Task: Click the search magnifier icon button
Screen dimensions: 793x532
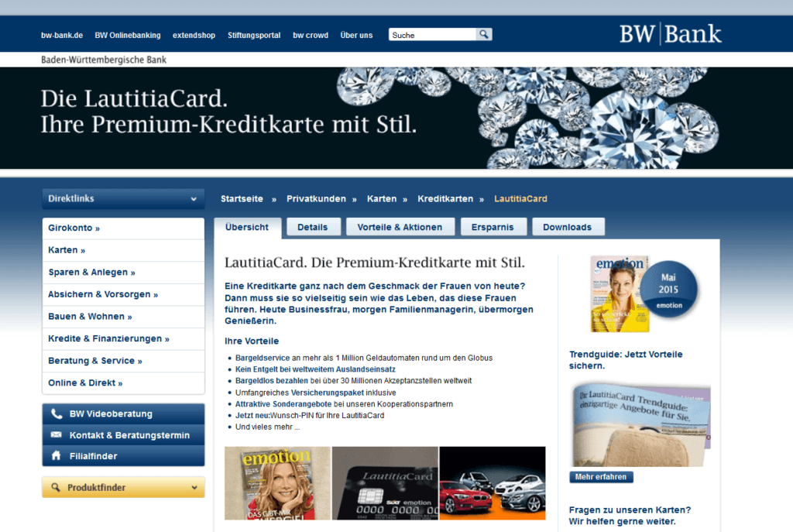Action: pos(484,34)
